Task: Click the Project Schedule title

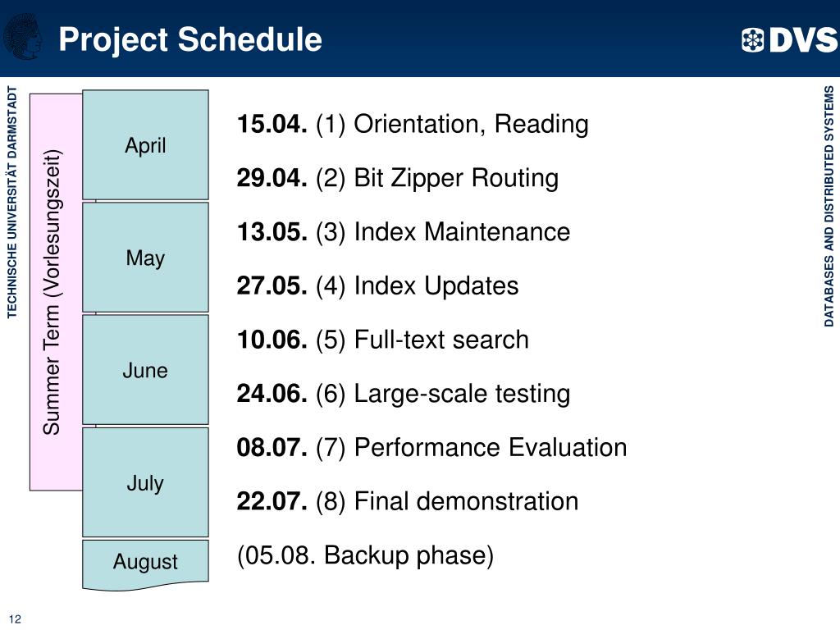Action: pos(190,39)
